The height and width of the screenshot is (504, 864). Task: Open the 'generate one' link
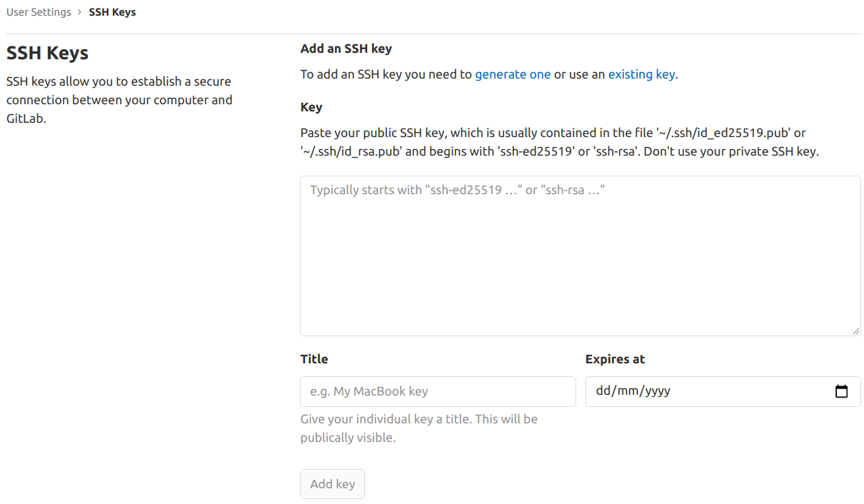coord(513,74)
